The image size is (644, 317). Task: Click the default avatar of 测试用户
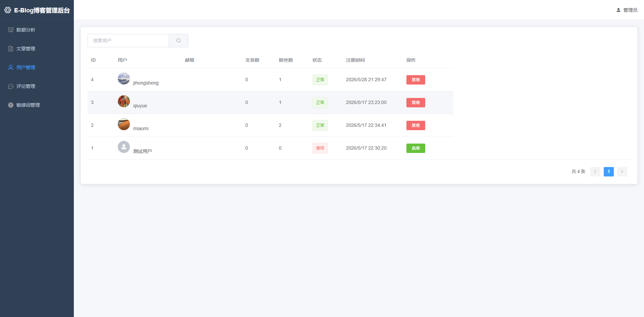point(124,147)
